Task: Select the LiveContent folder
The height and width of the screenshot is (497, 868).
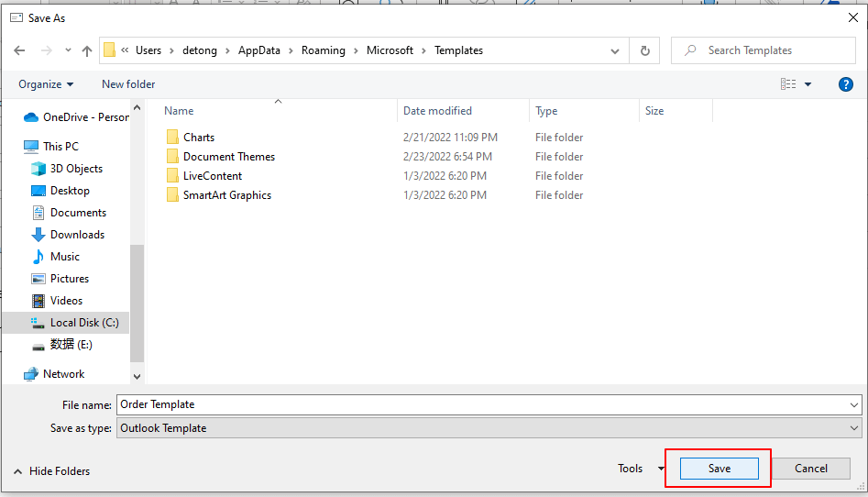Action: [x=213, y=176]
